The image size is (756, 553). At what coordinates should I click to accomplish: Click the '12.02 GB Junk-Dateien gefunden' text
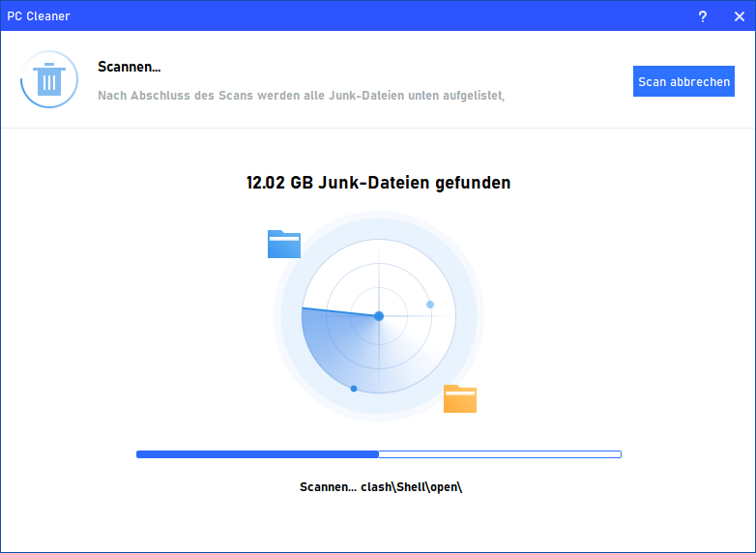pos(378,183)
